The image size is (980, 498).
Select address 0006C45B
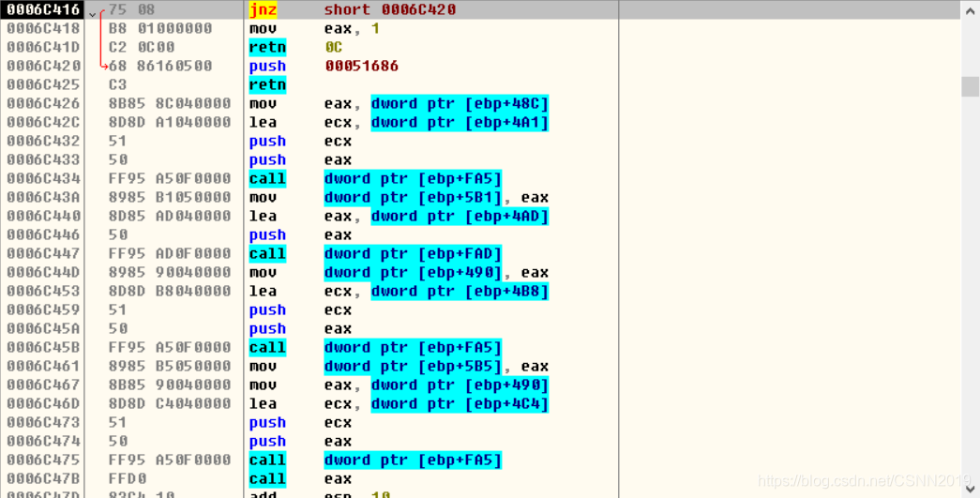pyautogui.click(x=43, y=347)
